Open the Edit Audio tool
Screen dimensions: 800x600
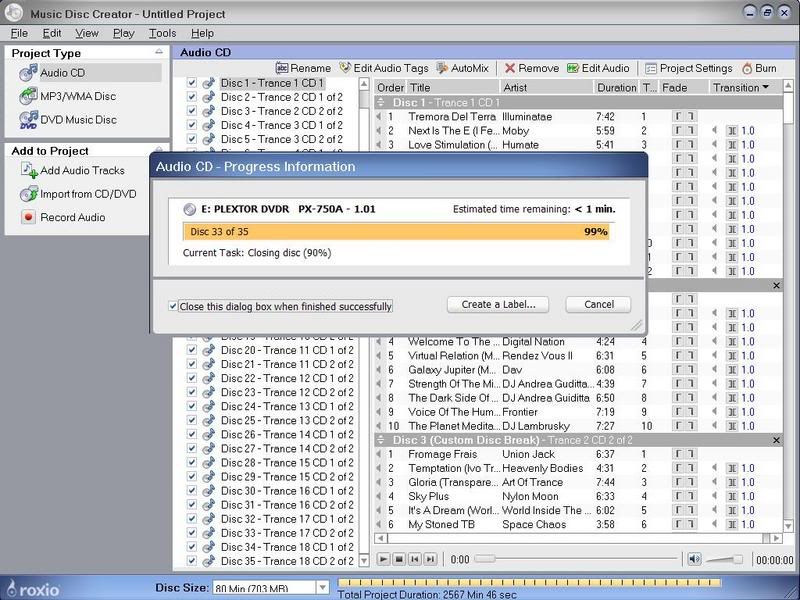(x=598, y=68)
